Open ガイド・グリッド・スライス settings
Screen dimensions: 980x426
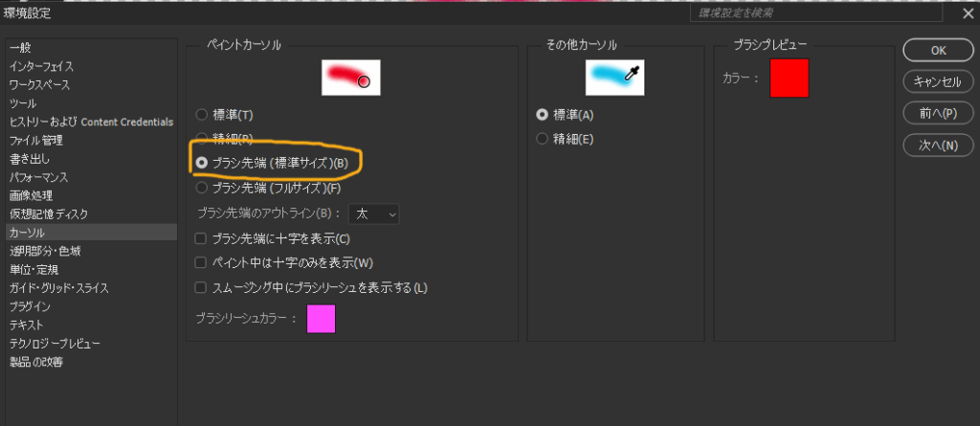point(58,288)
